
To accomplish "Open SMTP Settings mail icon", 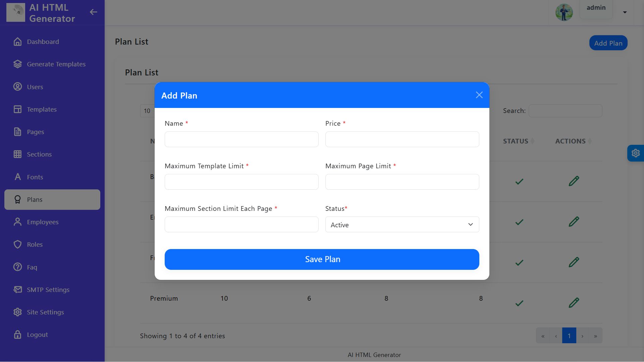I will coord(17,290).
